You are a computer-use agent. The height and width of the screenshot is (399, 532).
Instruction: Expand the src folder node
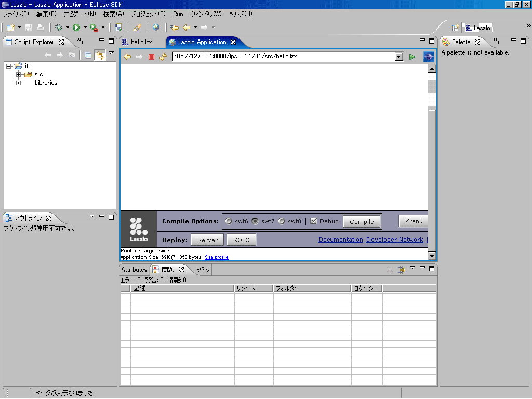(x=19, y=74)
